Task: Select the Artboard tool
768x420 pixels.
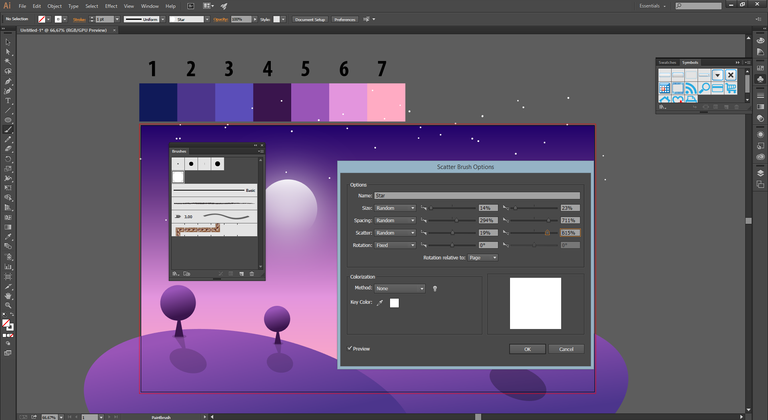Action: coord(8,276)
